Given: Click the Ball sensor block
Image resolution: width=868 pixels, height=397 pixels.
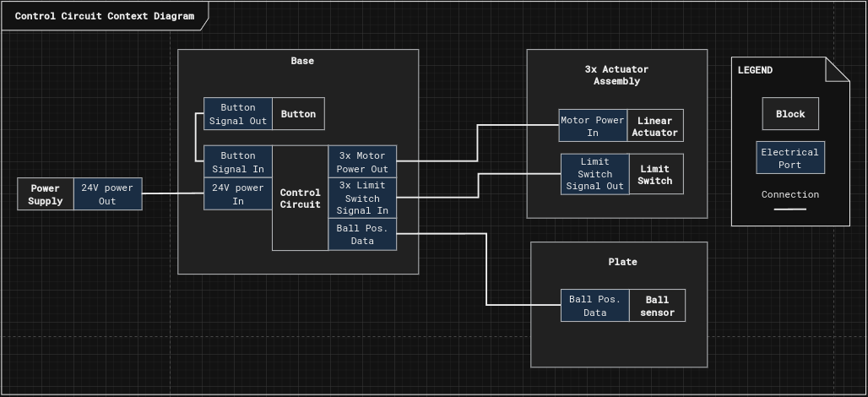Looking at the screenshot, I should [x=657, y=306].
